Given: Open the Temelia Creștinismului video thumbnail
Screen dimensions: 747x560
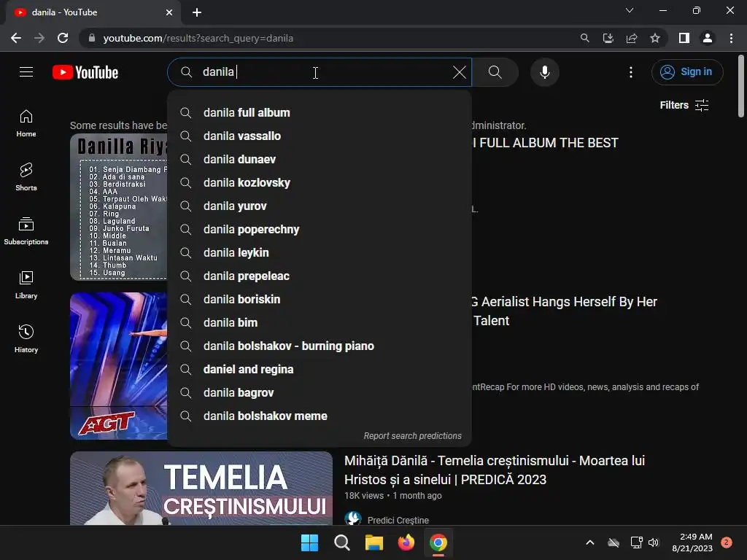Looking at the screenshot, I should (x=201, y=488).
